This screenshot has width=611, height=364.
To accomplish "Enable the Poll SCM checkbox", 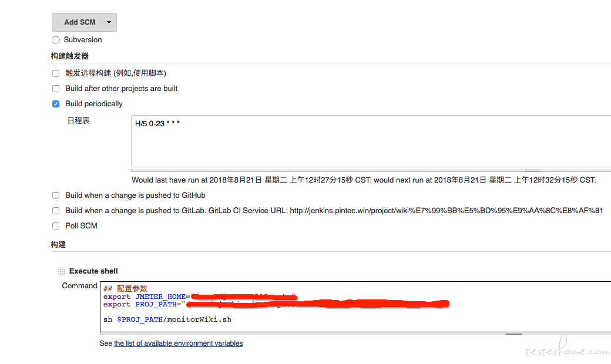I will [x=56, y=226].
